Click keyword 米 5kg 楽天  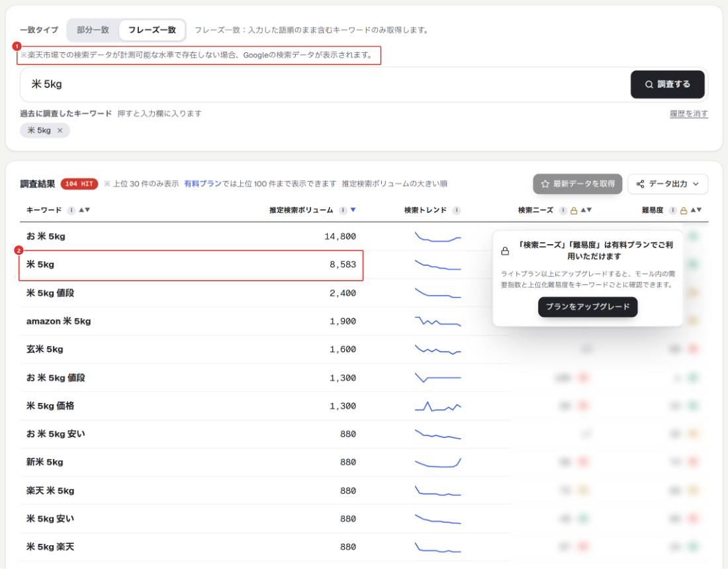[x=50, y=547]
